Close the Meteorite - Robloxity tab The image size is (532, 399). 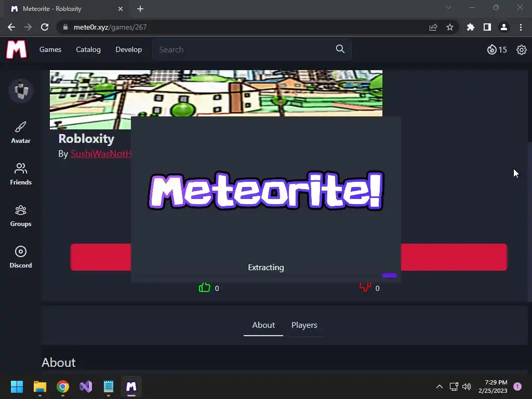[121, 9]
